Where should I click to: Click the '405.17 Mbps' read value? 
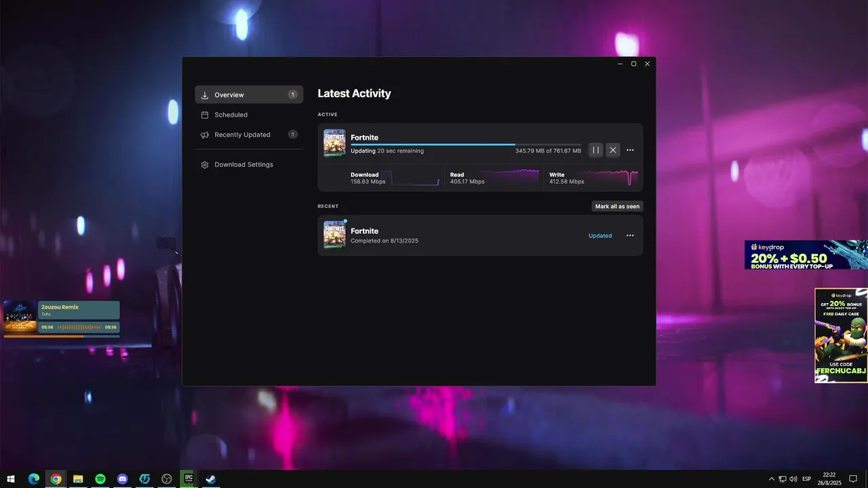[x=467, y=182]
